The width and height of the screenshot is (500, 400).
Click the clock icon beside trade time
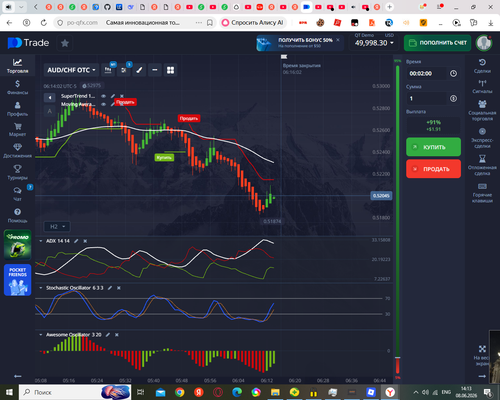click(x=453, y=73)
